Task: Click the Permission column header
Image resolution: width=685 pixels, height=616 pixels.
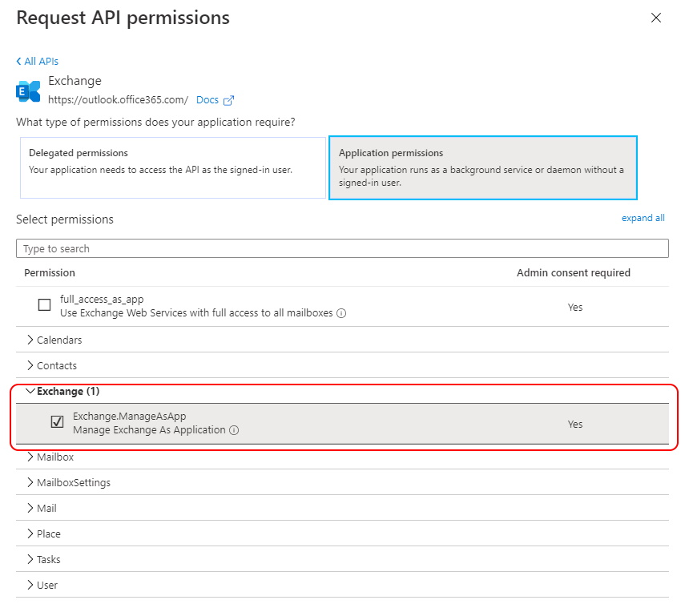Action: [50, 272]
